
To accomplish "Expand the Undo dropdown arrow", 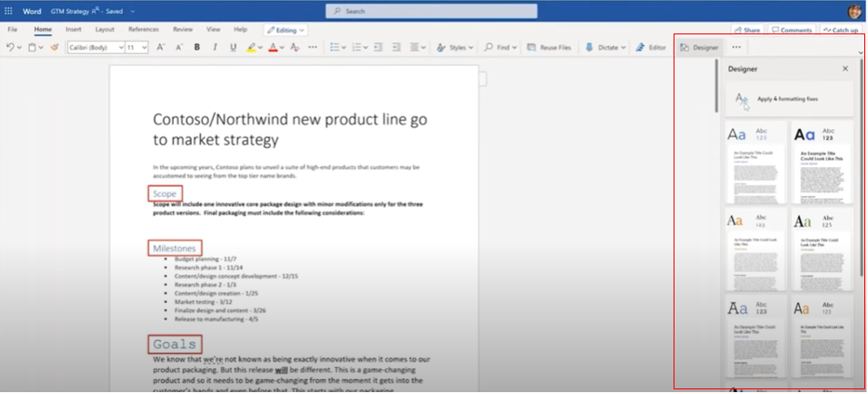I will tap(20, 48).
